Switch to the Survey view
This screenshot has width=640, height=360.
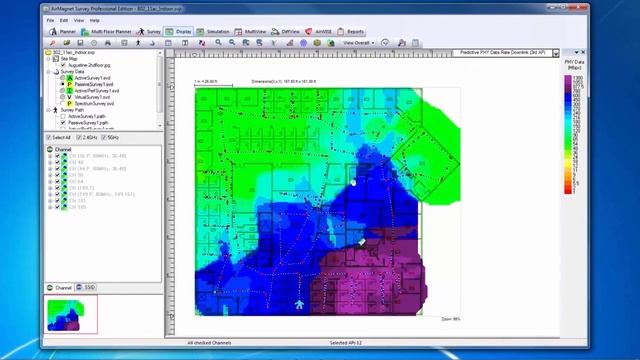[149, 32]
